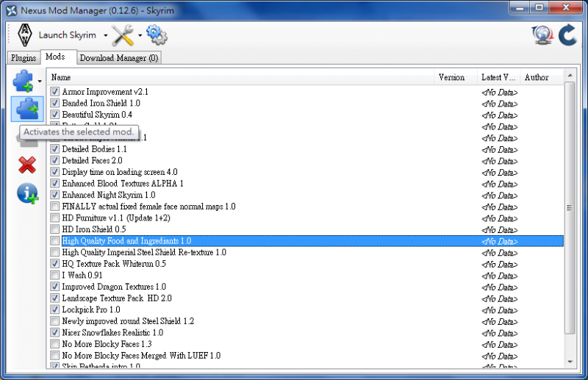Viewport: 588px width, 380px height.
Task: Open the wrench and screwdriver tools icon
Action: pyautogui.click(x=123, y=35)
